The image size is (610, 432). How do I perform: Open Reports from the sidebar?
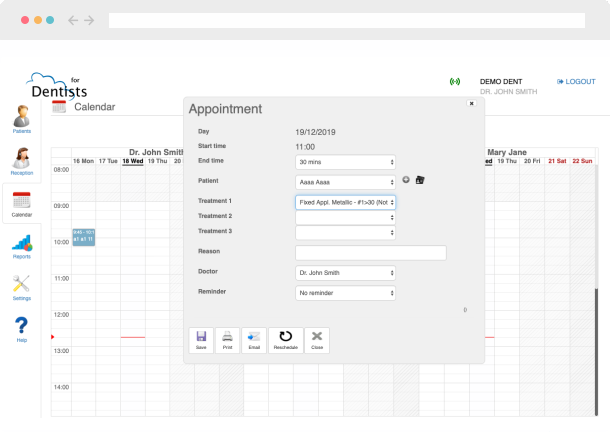21,245
